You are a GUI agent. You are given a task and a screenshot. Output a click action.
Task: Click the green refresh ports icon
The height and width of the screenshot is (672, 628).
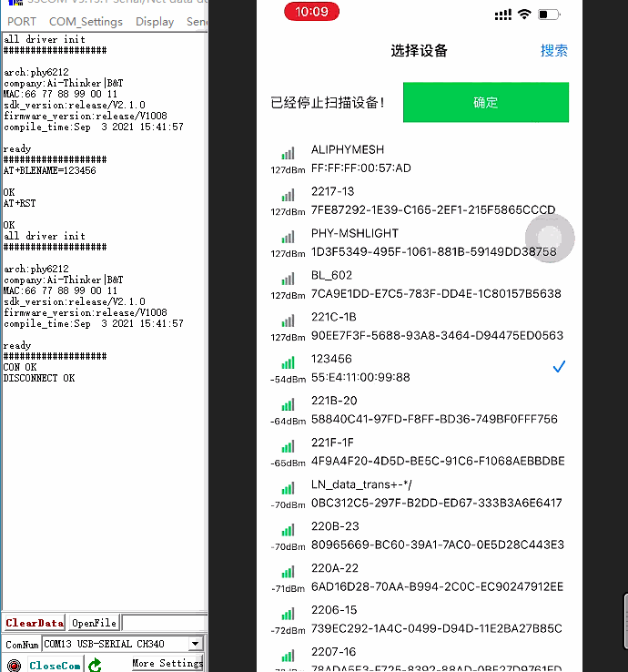[95, 665]
